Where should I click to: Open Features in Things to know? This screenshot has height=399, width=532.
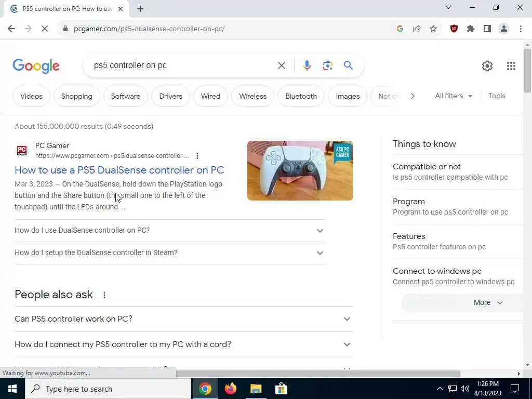458,242
